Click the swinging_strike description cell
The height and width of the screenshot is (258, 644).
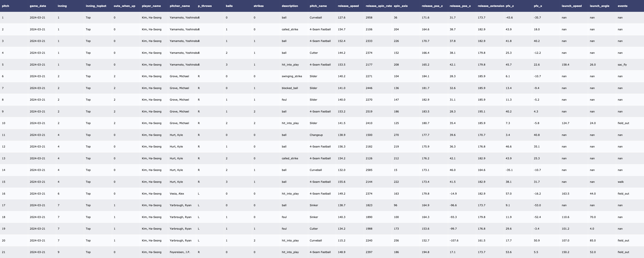[x=292, y=76]
